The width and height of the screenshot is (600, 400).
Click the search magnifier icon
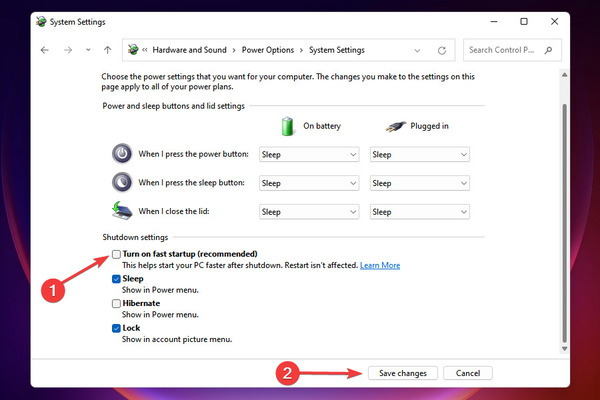tap(548, 50)
